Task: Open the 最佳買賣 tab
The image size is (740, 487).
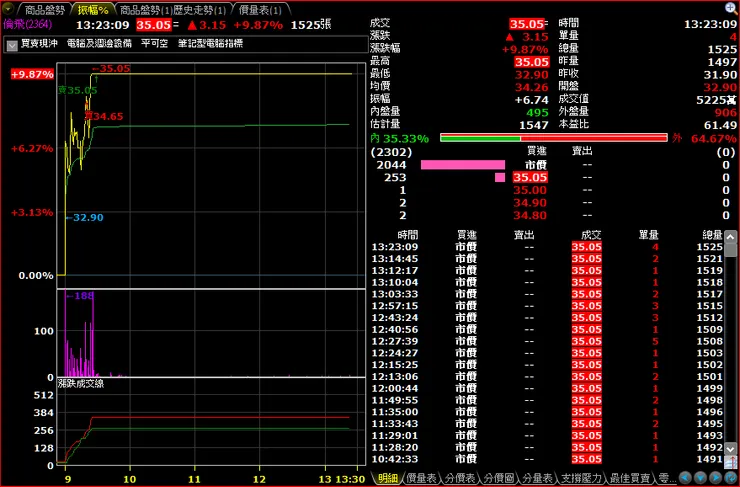Action: tap(630, 478)
